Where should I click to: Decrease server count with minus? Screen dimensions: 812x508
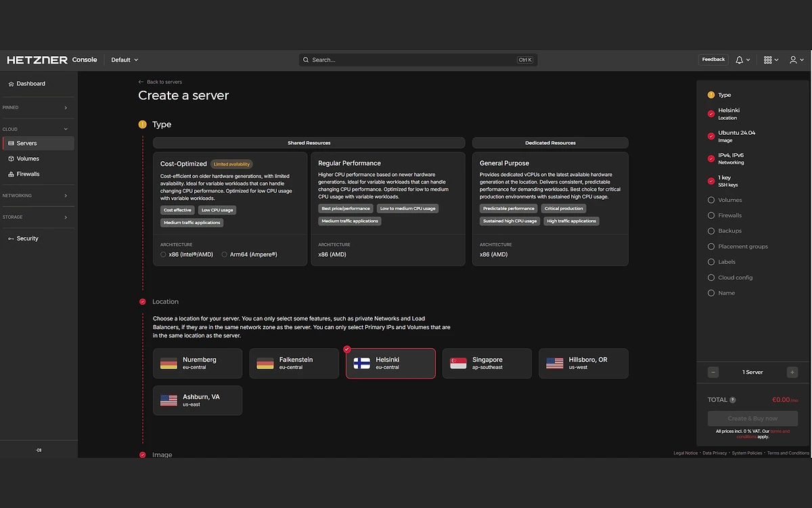tap(713, 372)
